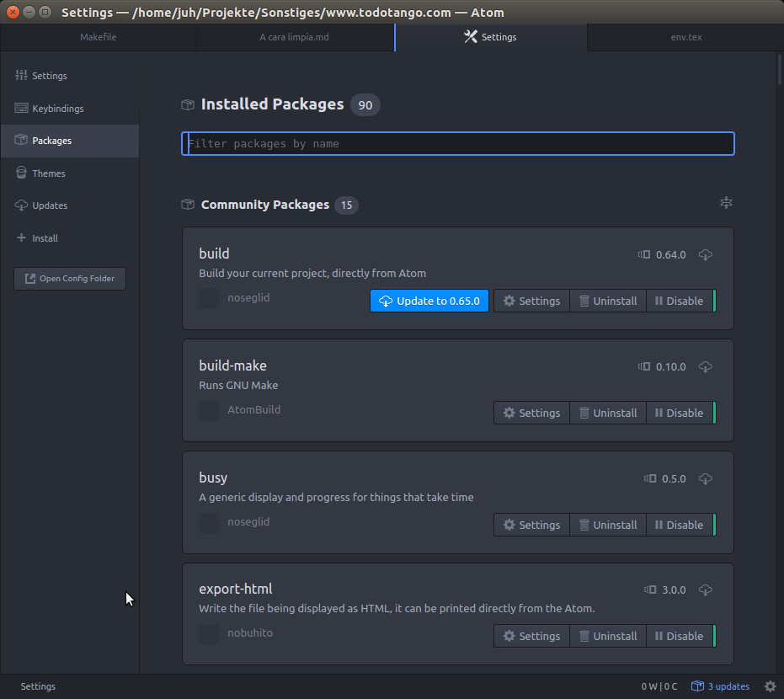
Task: Uninstall the build-make package
Action: pos(608,413)
